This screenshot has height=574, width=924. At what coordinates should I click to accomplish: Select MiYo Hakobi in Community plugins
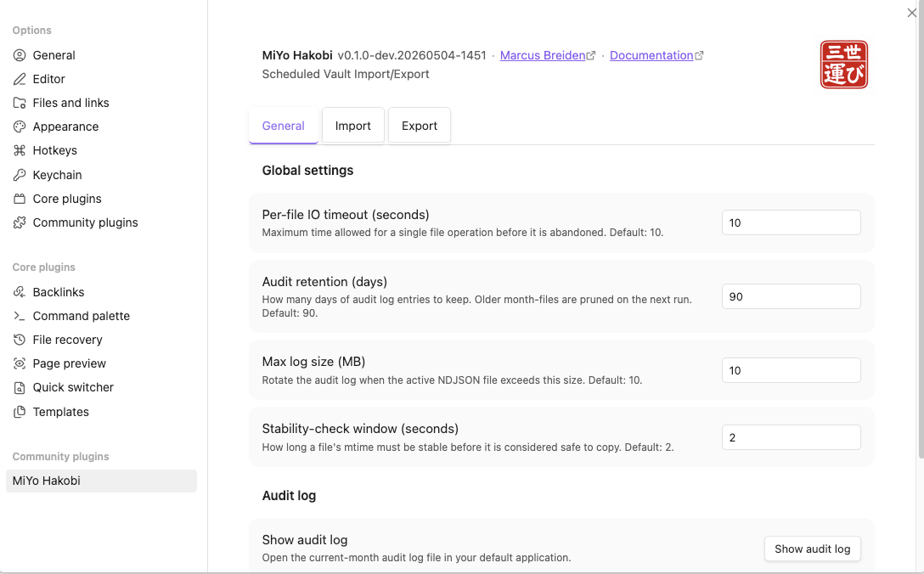[x=101, y=481]
